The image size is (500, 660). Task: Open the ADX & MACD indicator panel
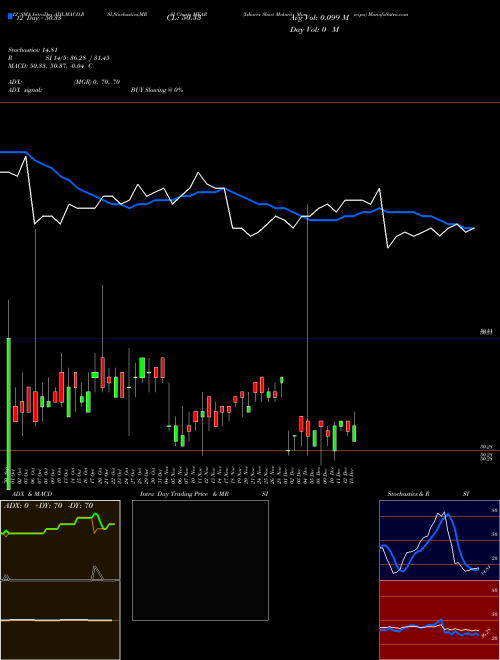(60, 580)
